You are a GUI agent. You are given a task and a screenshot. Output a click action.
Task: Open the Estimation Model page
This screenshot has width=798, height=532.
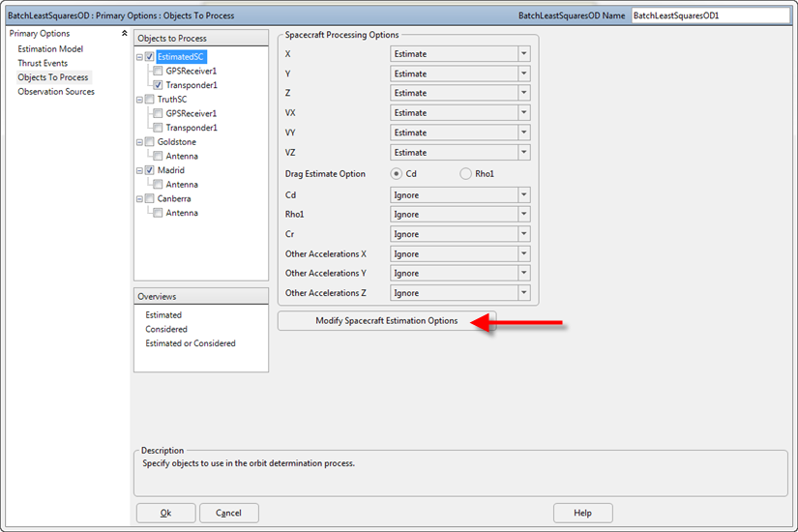50,49
